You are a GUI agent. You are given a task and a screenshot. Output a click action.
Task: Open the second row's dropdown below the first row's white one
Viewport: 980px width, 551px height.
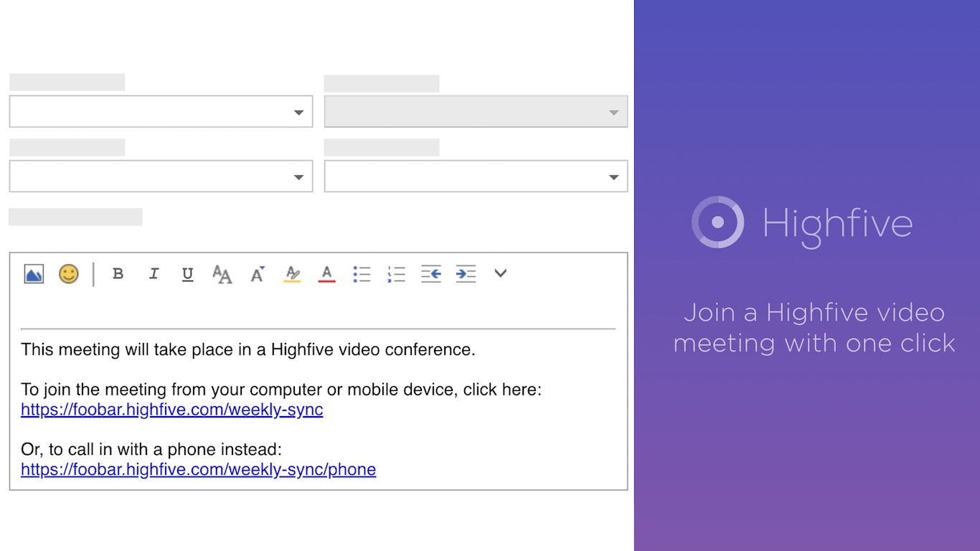point(161,176)
